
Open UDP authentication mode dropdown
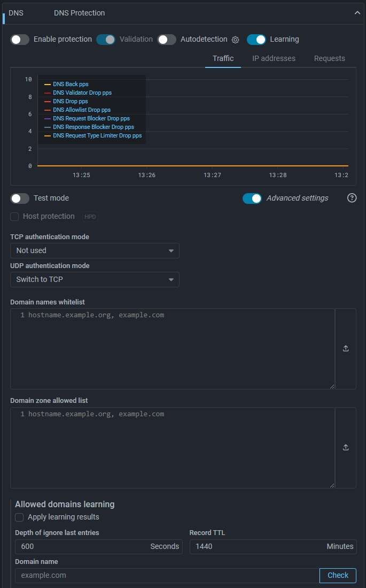click(95, 279)
